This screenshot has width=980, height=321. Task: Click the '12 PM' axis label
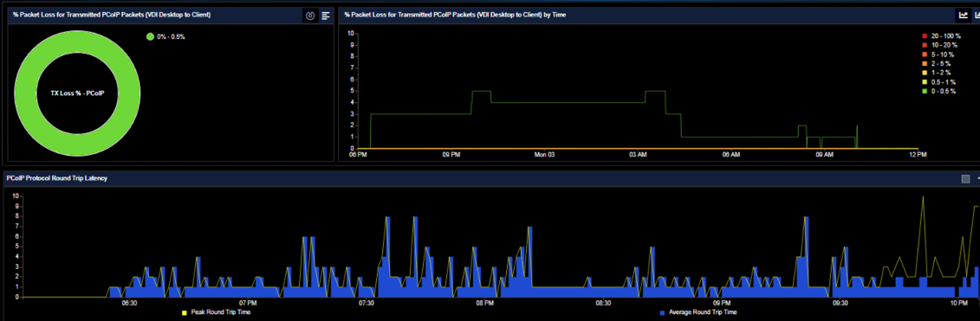pyautogui.click(x=918, y=154)
